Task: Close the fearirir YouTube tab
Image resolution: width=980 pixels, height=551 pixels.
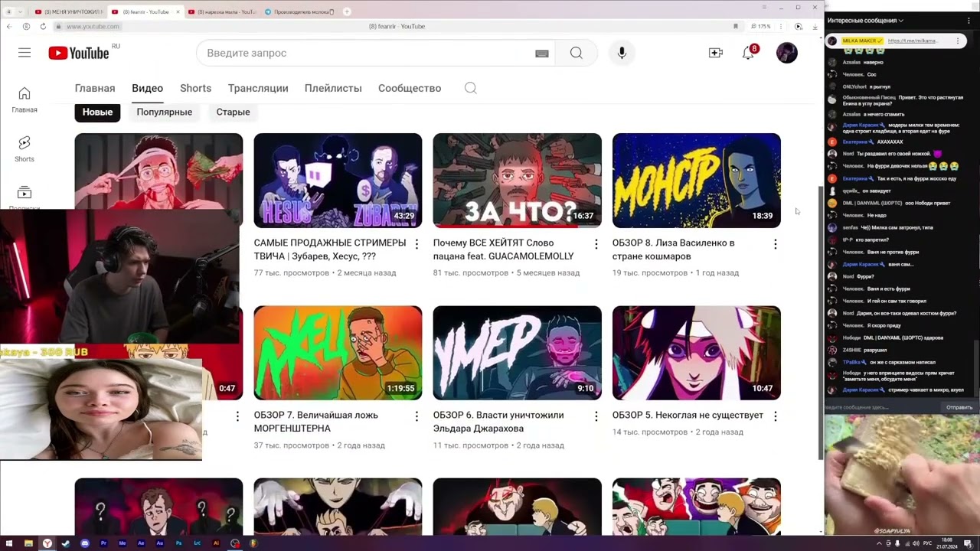Action: pos(178,11)
